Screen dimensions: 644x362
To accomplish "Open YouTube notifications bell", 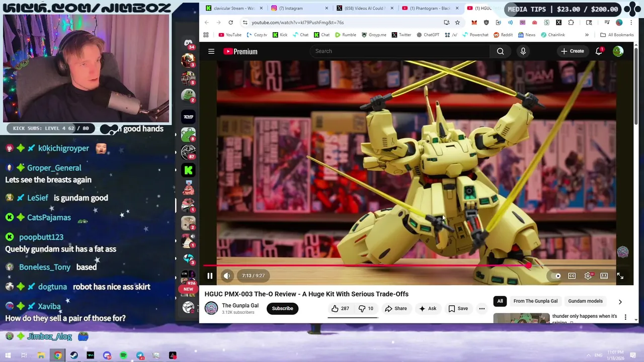I will (599, 51).
